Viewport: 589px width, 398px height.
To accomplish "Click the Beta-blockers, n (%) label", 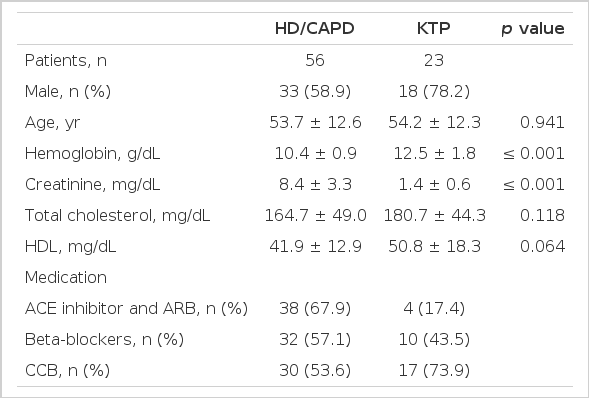I will click(x=104, y=339).
